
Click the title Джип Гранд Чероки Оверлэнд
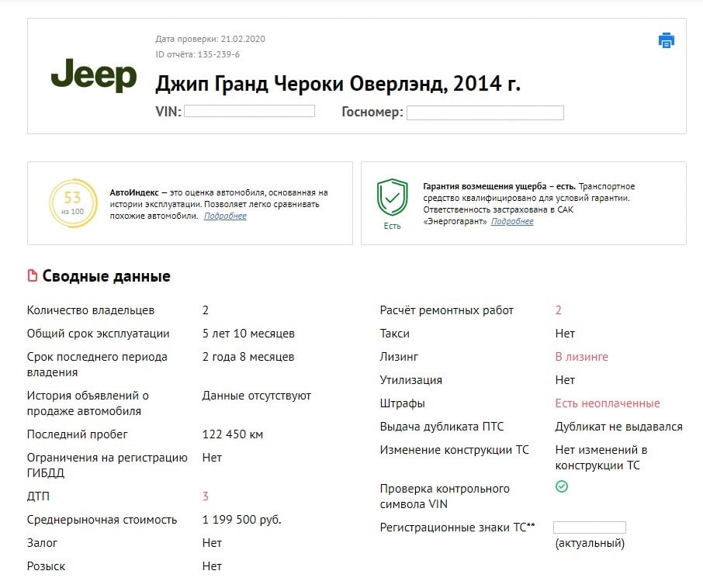click(338, 84)
